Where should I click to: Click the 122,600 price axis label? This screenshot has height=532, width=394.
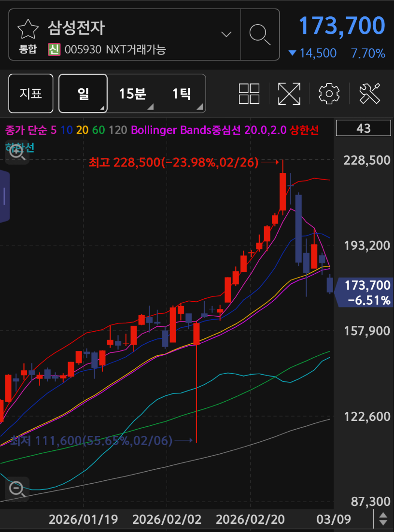tap(367, 416)
